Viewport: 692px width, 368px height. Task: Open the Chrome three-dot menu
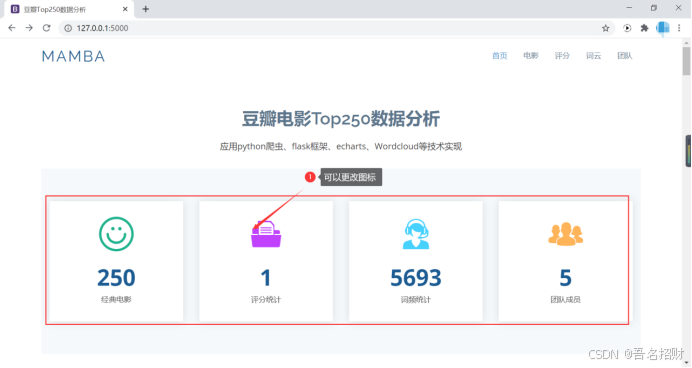[679, 28]
